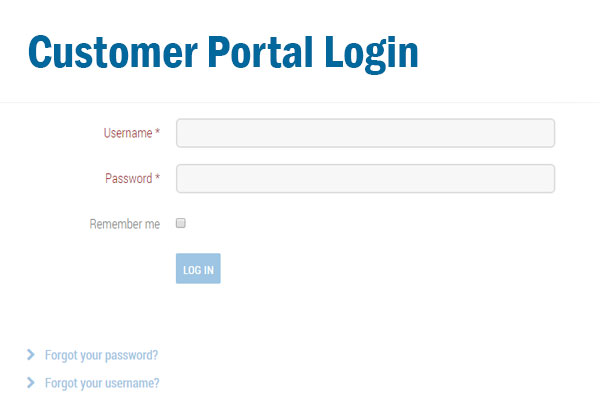The image size is (600, 400).
Task: Expand the Forgot your username arrow
Action: pyautogui.click(x=31, y=382)
